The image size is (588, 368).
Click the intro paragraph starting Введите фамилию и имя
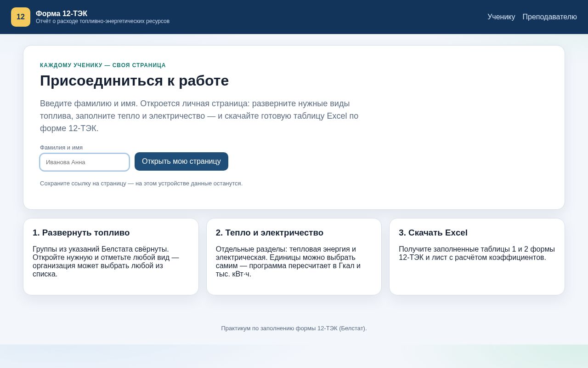tap(199, 116)
